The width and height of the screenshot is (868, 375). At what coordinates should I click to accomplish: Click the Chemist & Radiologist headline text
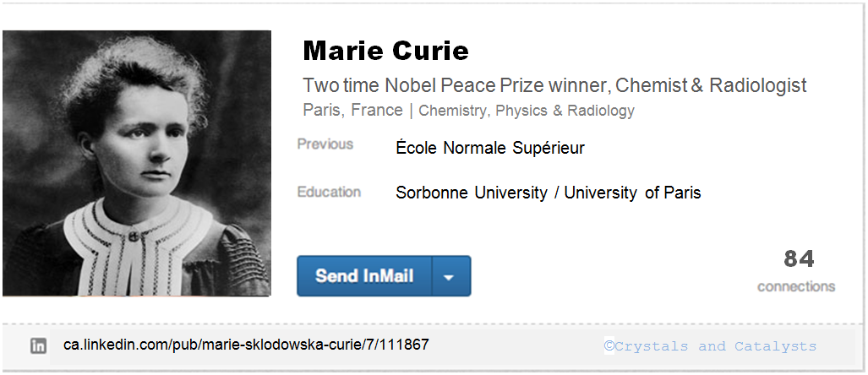[x=711, y=85]
